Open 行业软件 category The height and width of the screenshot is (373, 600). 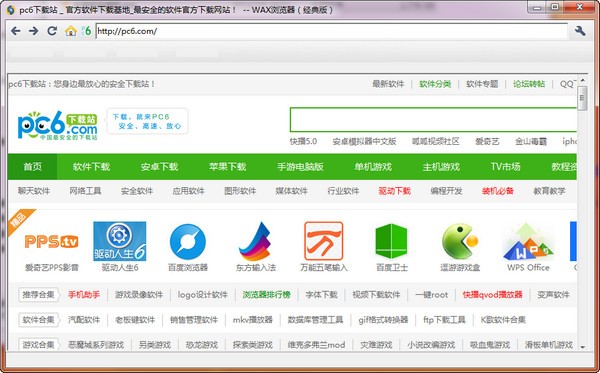[x=343, y=191]
